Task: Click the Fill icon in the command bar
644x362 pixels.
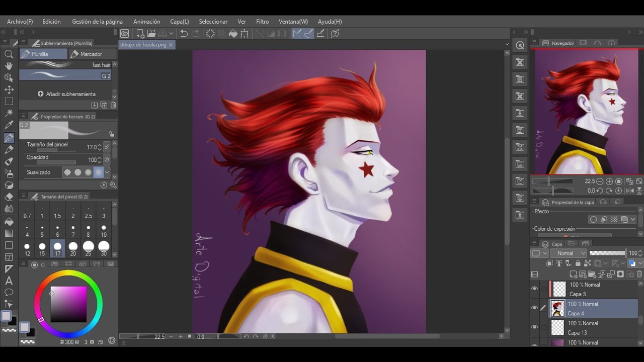Action: coord(233,34)
